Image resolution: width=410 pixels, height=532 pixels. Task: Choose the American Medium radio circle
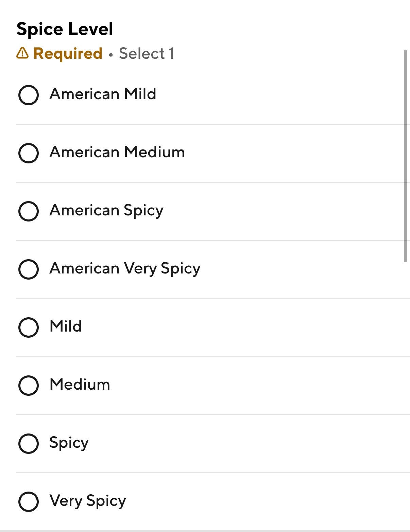(x=28, y=153)
